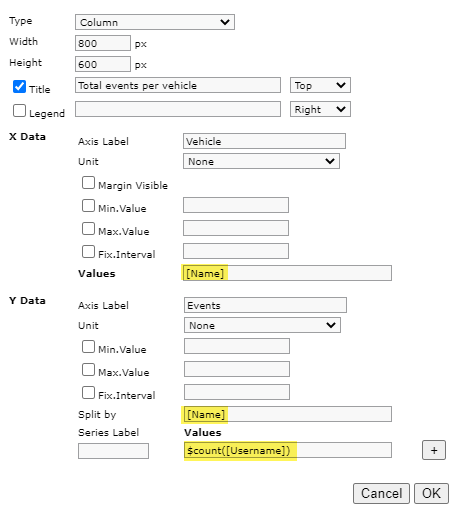Open the title position Top dropdown
456x513 pixels.
[320, 85]
